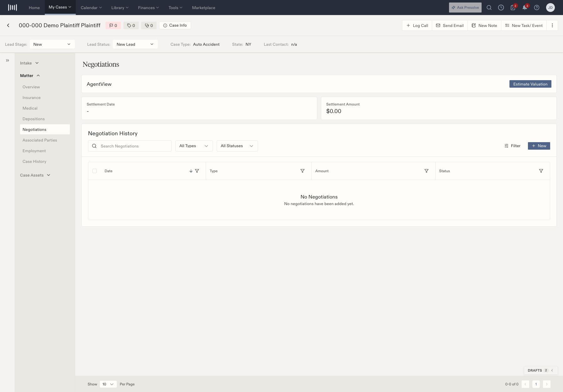Click Estimate Valuation button
The width and height of the screenshot is (563, 392).
pos(530,84)
